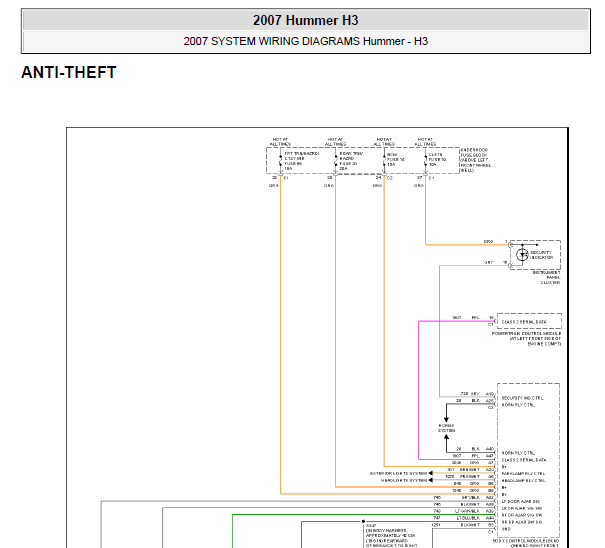Click the S327 splice dot
This screenshot has height=548, width=605.
point(363,521)
